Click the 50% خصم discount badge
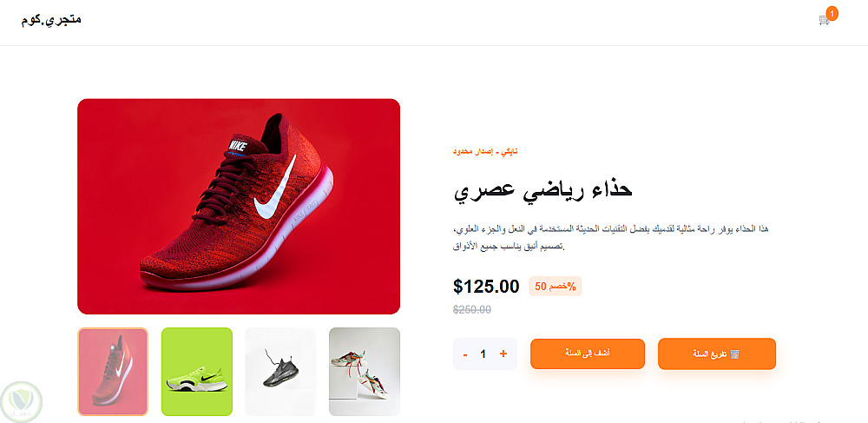Screen dimensions: 868x423 (x=556, y=287)
